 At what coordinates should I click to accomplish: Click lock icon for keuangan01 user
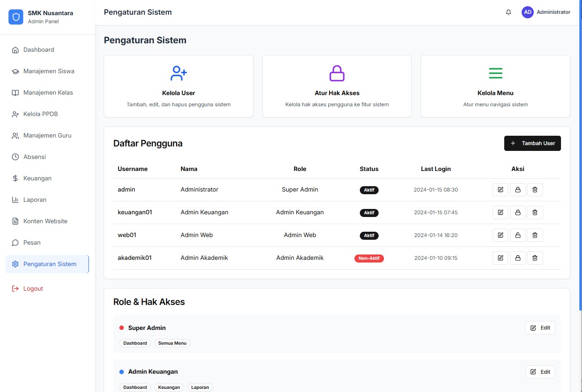tap(518, 213)
